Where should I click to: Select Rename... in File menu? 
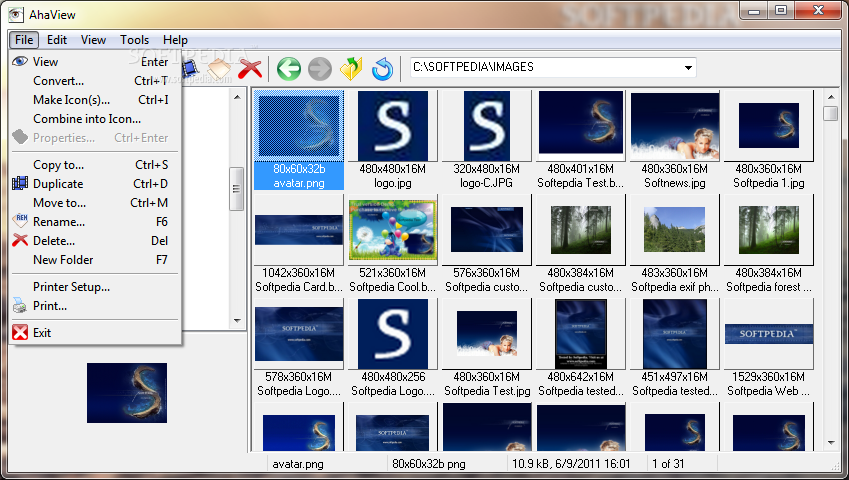coord(95,221)
